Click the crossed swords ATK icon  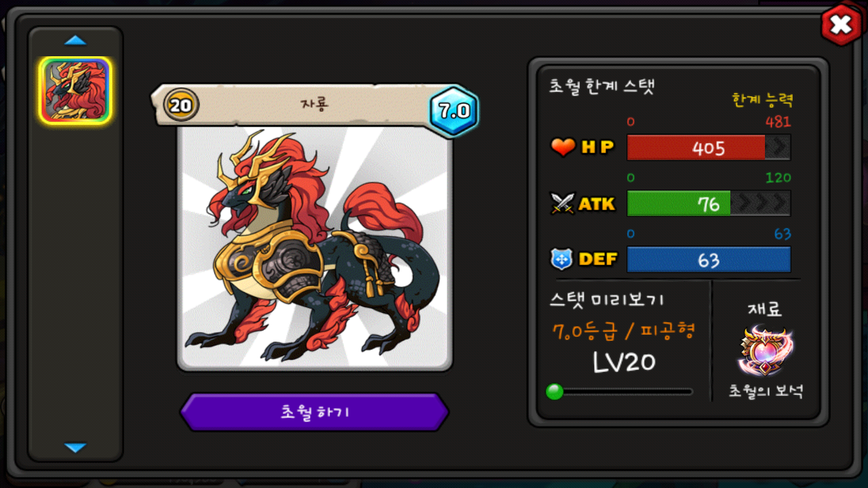(563, 203)
